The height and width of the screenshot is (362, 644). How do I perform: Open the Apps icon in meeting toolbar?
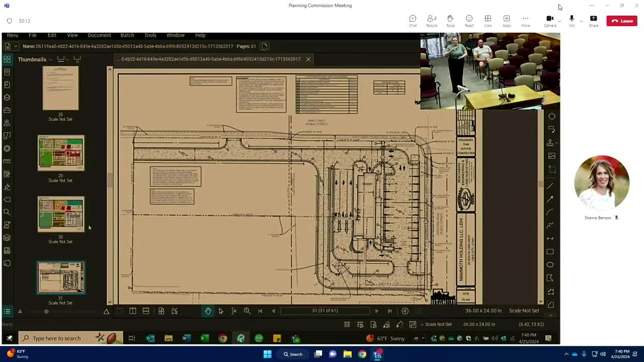pyautogui.click(x=507, y=21)
